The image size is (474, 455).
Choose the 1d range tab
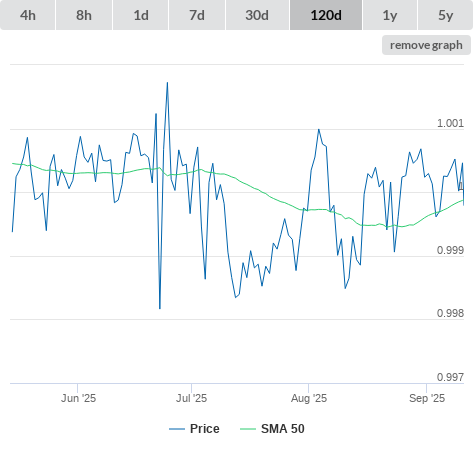click(141, 15)
